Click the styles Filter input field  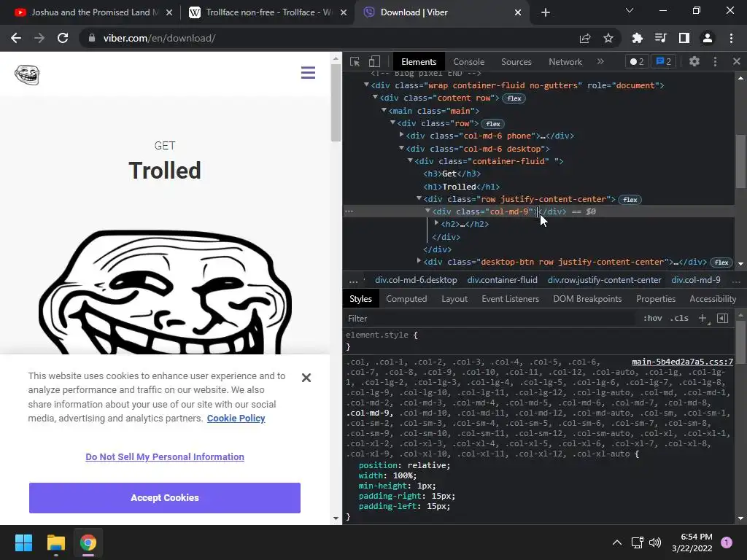click(x=491, y=319)
